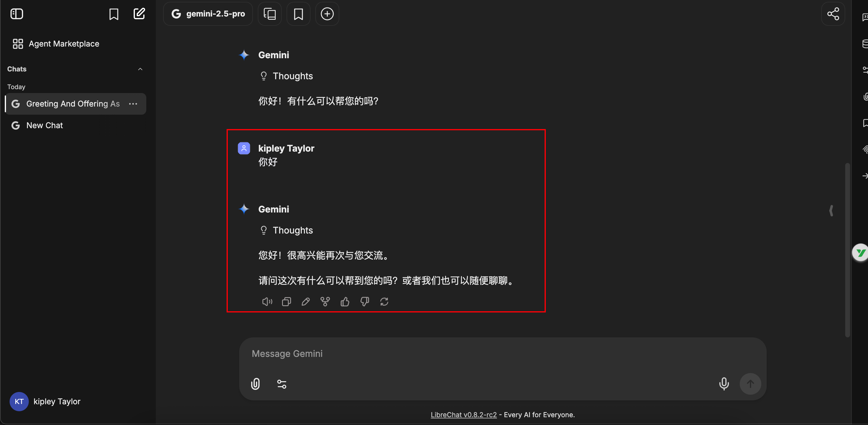Collapse the Chats section
Viewport: 868px width, 425px height.
pos(140,69)
